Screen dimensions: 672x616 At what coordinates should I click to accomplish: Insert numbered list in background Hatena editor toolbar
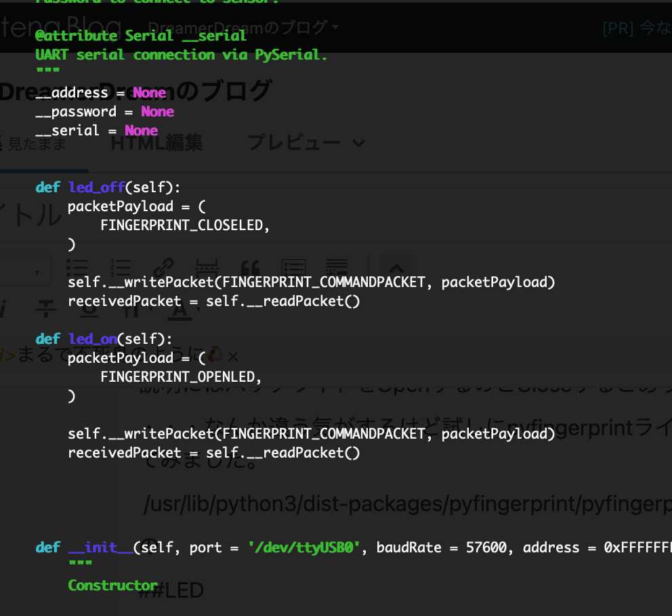pos(121,268)
